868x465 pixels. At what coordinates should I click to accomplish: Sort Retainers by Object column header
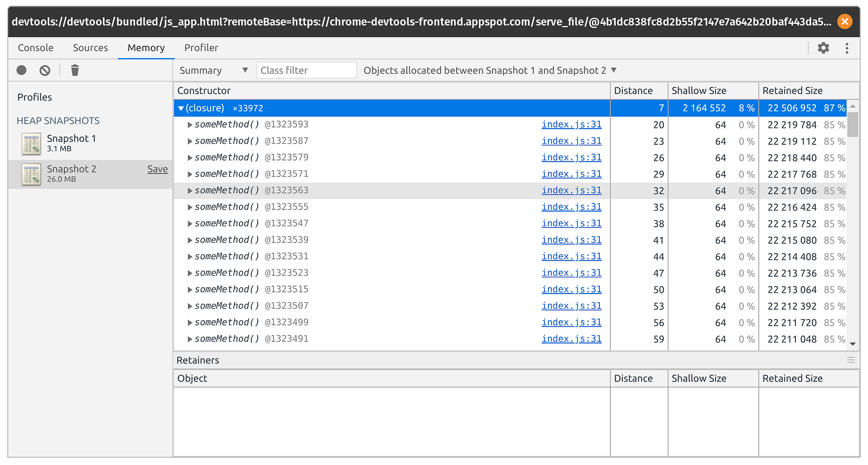[x=392, y=378]
